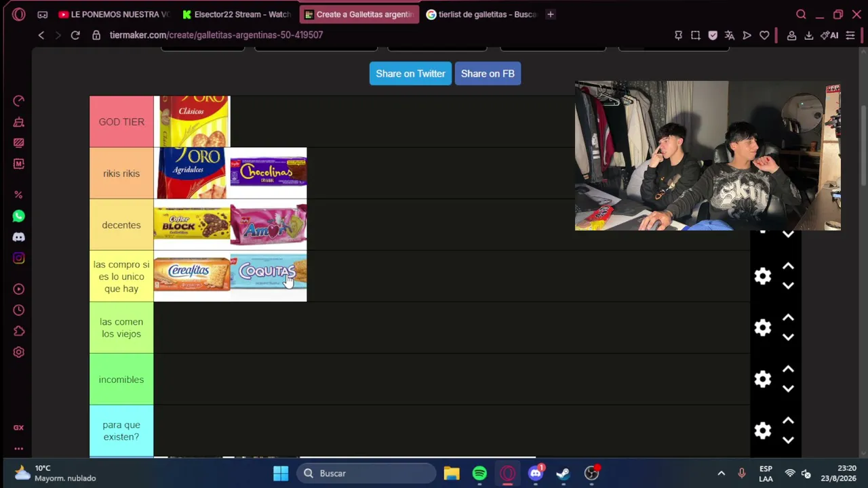Viewport: 868px width, 488px height.
Task: Click the tab search magnifier icon
Action: tap(801, 14)
